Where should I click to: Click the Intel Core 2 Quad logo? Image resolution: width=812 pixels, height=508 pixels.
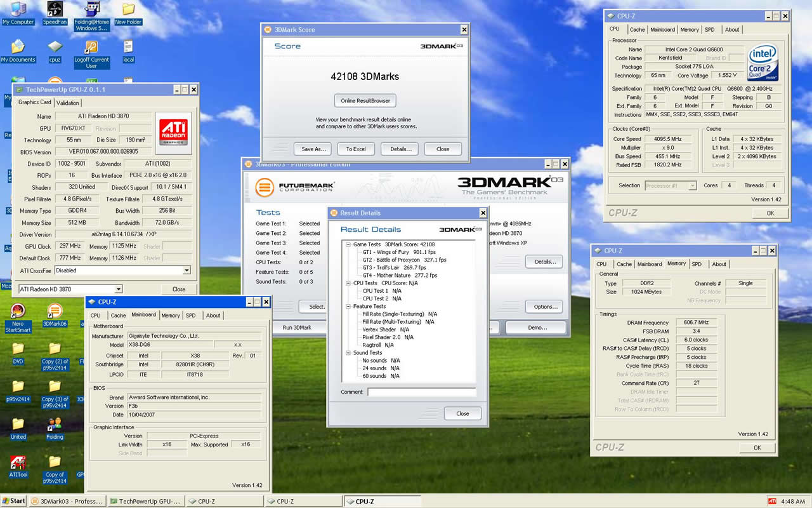coord(763,62)
